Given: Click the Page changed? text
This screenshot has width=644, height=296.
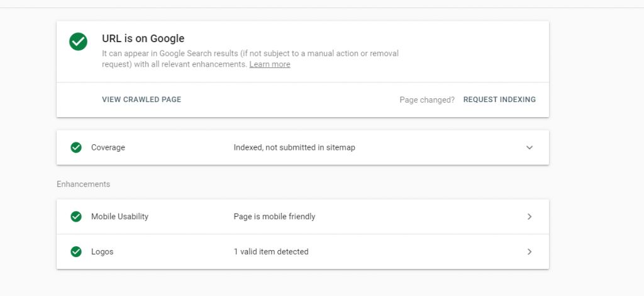Looking at the screenshot, I should [427, 100].
